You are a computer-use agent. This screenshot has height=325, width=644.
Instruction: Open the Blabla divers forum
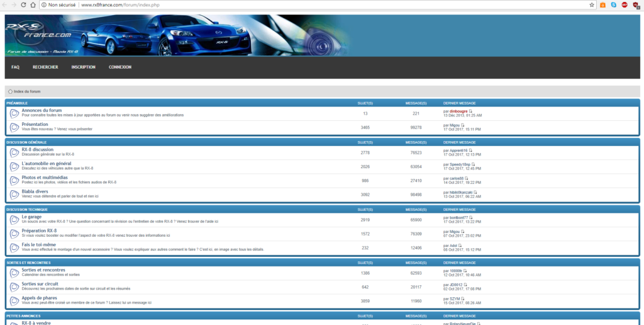pos(35,191)
